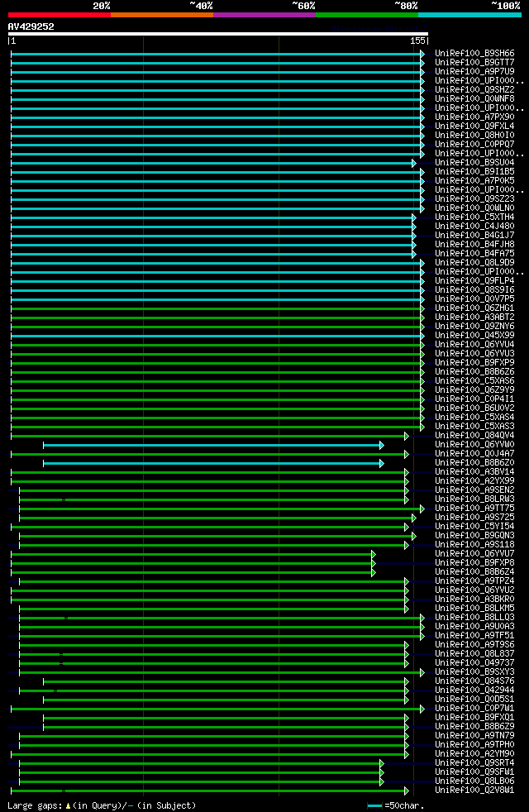The image size is (529, 812).
Task: Select the UniRef100_Q42944 label
Action: pos(474,690)
